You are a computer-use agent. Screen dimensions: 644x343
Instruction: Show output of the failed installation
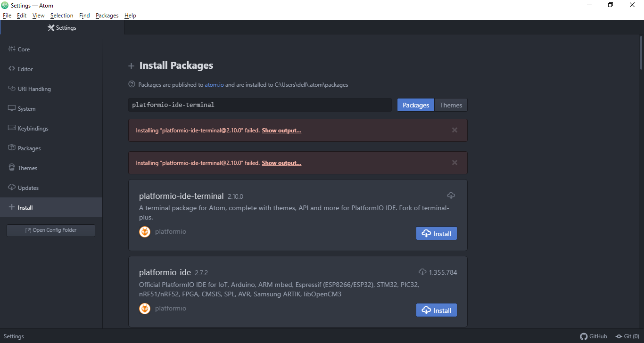point(281,130)
